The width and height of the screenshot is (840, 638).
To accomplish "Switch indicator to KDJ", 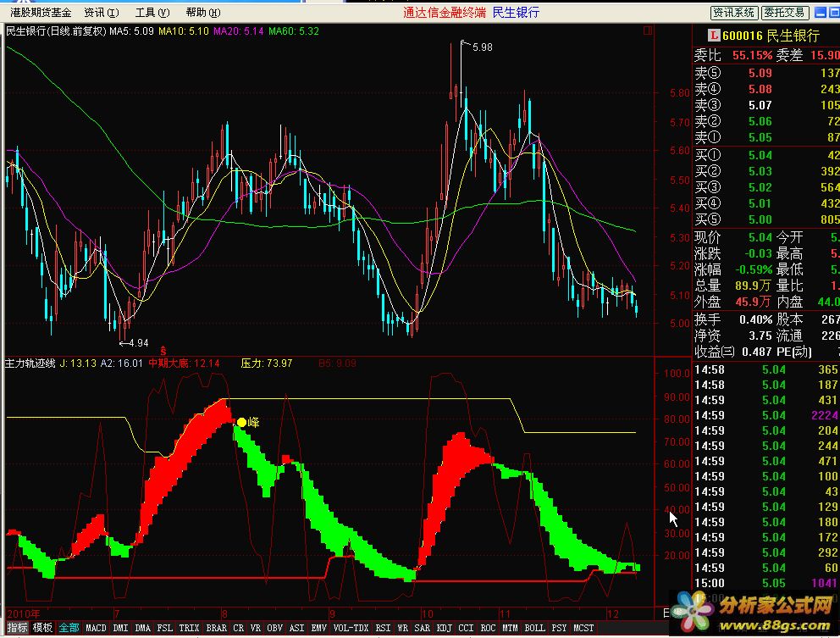I will coord(444,628).
